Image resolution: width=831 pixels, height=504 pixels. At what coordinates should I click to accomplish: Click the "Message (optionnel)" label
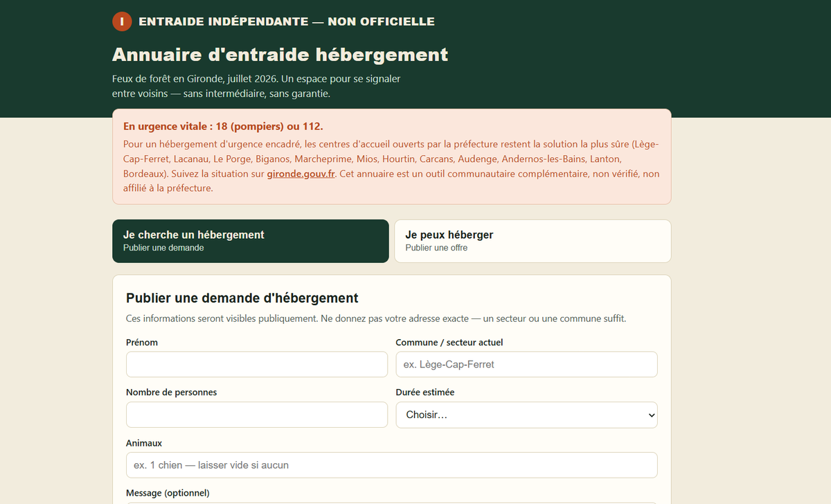168,493
